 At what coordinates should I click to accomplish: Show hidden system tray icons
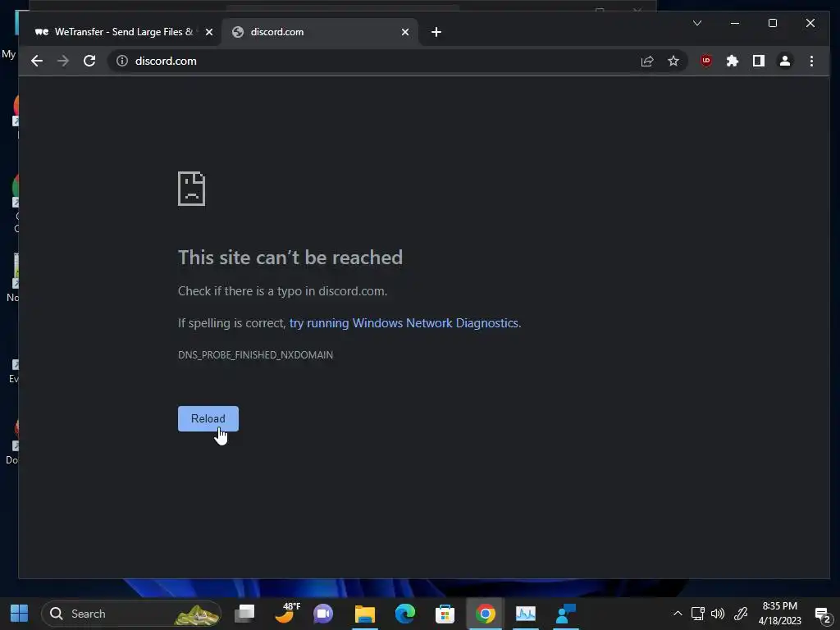678,614
